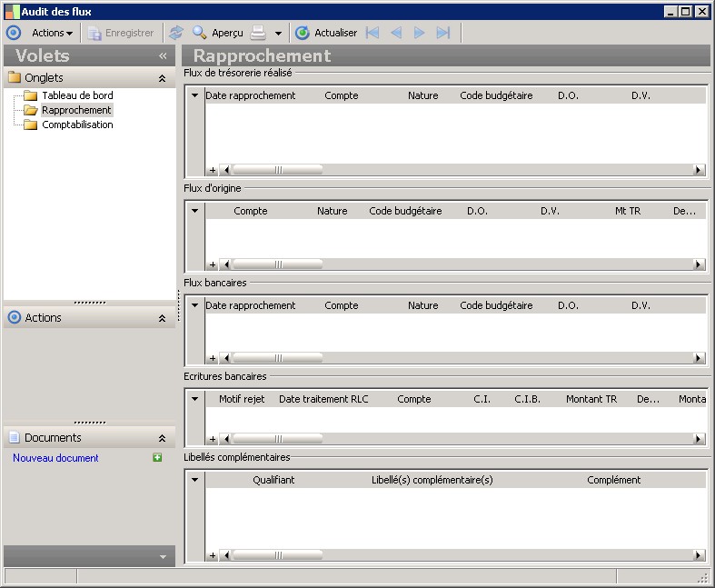Screen dimensions: 715x588
Task: Sort by Date rapprochement in Flux de trésorerie
Action: pyautogui.click(x=250, y=95)
